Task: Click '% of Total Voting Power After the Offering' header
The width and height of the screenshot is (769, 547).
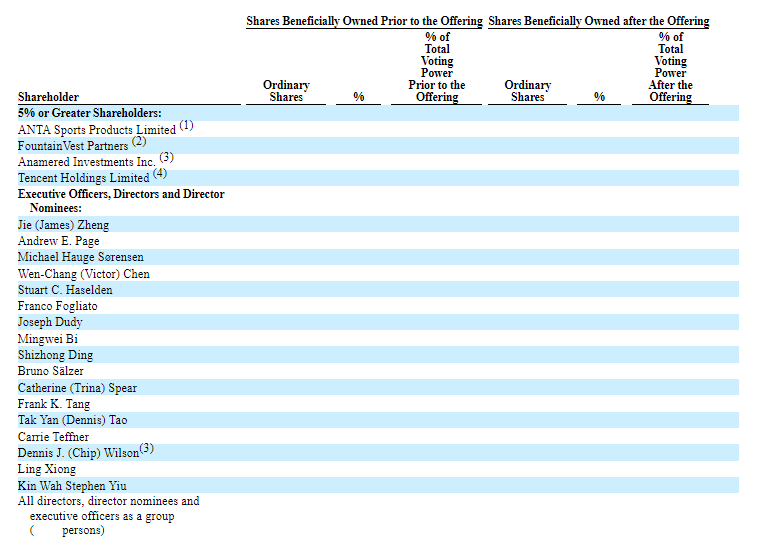Action: pyautogui.click(x=670, y=67)
